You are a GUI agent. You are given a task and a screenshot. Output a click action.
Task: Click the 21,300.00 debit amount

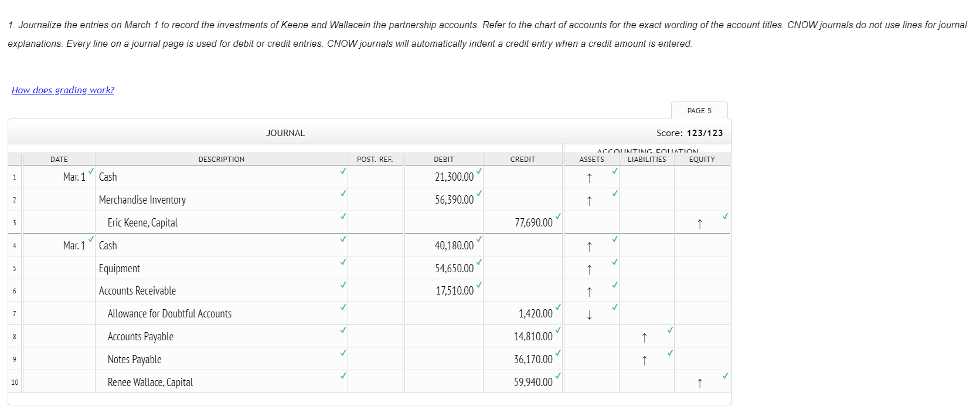(x=454, y=177)
